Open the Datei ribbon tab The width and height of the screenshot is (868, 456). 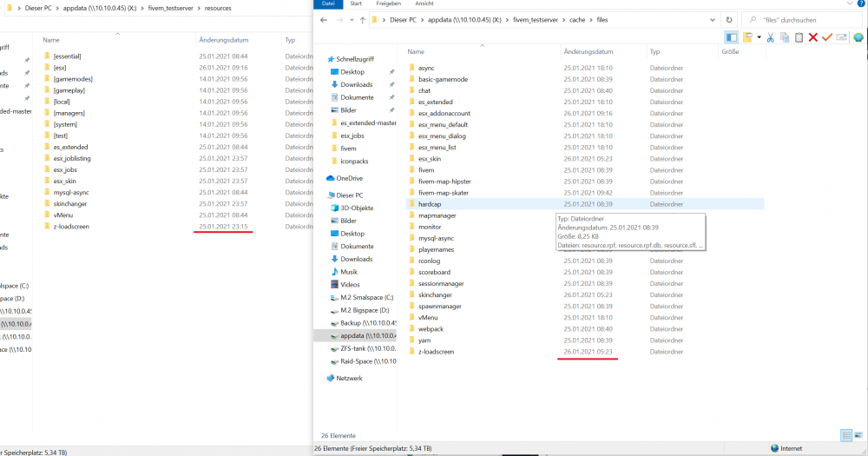click(328, 3)
